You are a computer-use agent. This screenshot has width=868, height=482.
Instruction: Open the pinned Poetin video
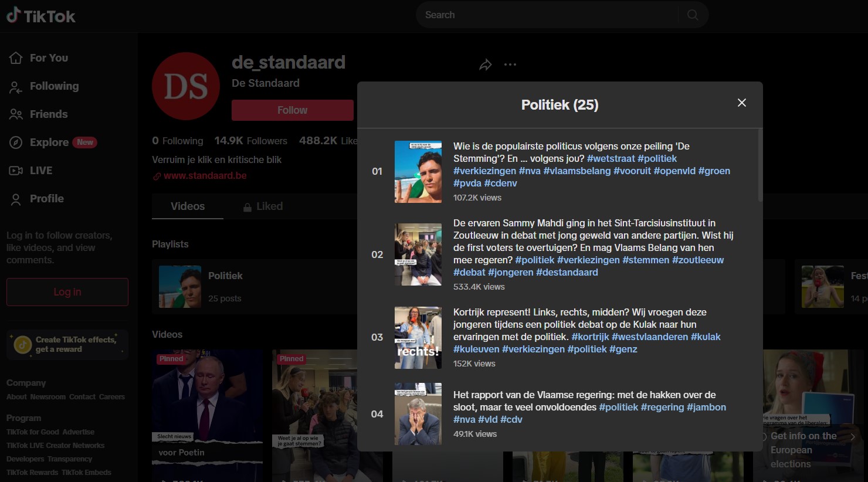208,416
